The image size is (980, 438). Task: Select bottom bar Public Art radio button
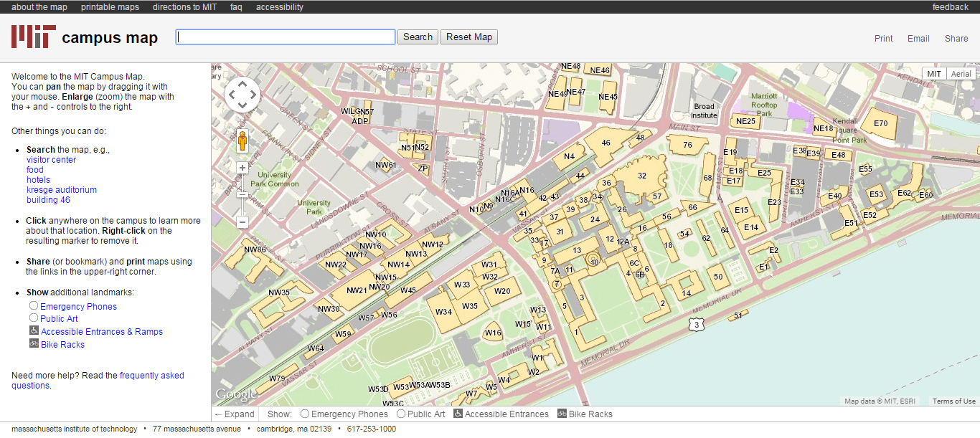tap(401, 414)
